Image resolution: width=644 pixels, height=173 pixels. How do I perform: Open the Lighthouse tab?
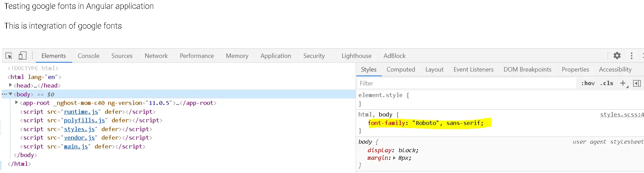click(x=356, y=56)
